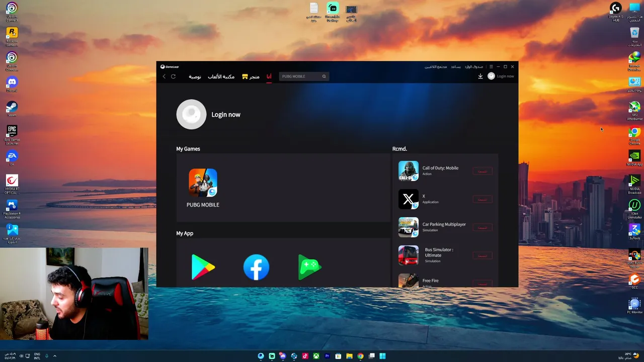Open the Xbox app on taskbar
This screenshot has height=362, width=644.
click(x=316, y=356)
